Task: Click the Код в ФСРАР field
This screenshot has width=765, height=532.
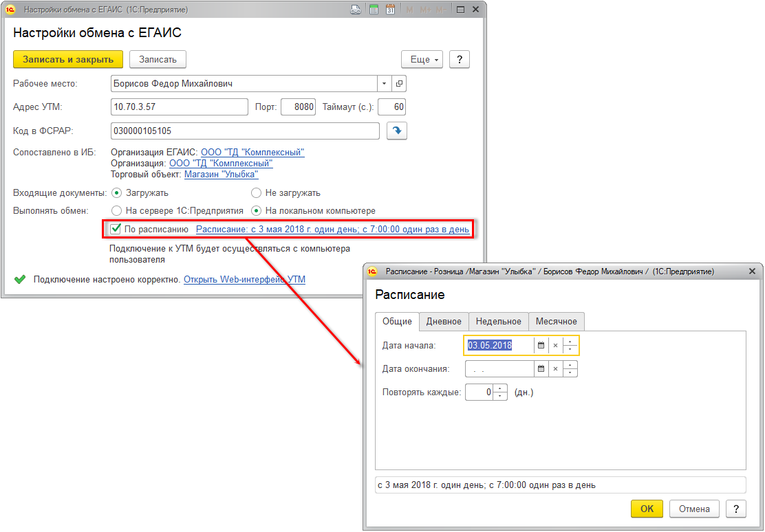Action: pyautogui.click(x=245, y=131)
